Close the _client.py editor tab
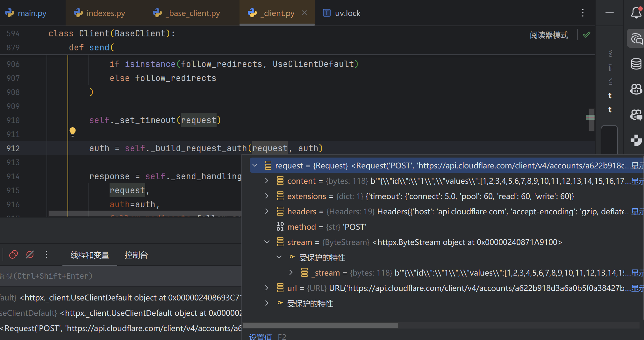The width and height of the screenshot is (644, 340). 304,13
